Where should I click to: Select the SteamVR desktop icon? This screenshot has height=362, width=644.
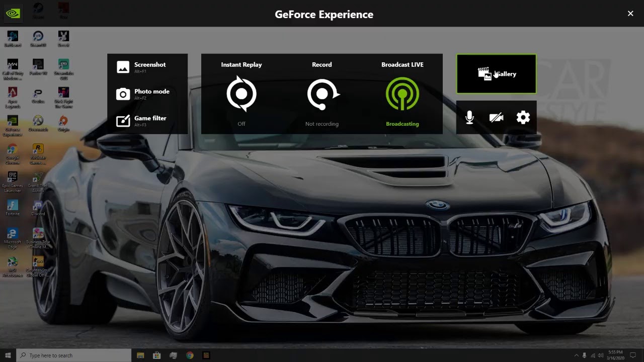click(38, 39)
